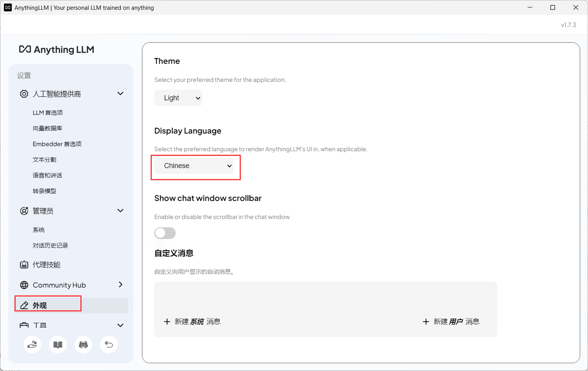
Task: Click the AnythingLLM title bar app icon
Action: coord(8,7)
